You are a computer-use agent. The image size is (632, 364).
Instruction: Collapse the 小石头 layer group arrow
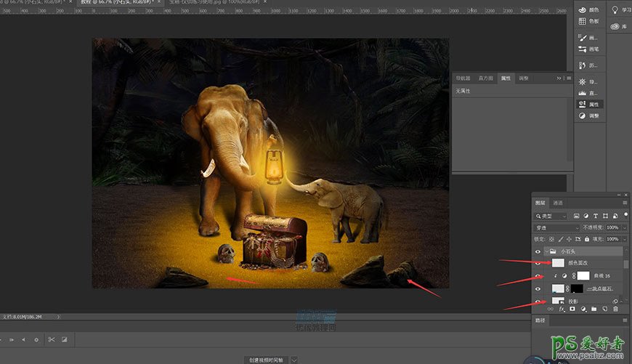pos(546,251)
